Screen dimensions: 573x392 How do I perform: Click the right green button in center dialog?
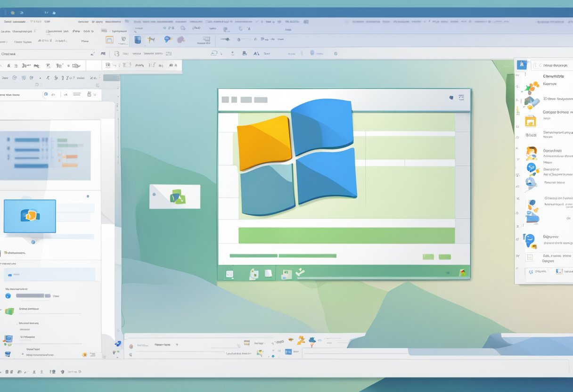[x=444, y=257]
